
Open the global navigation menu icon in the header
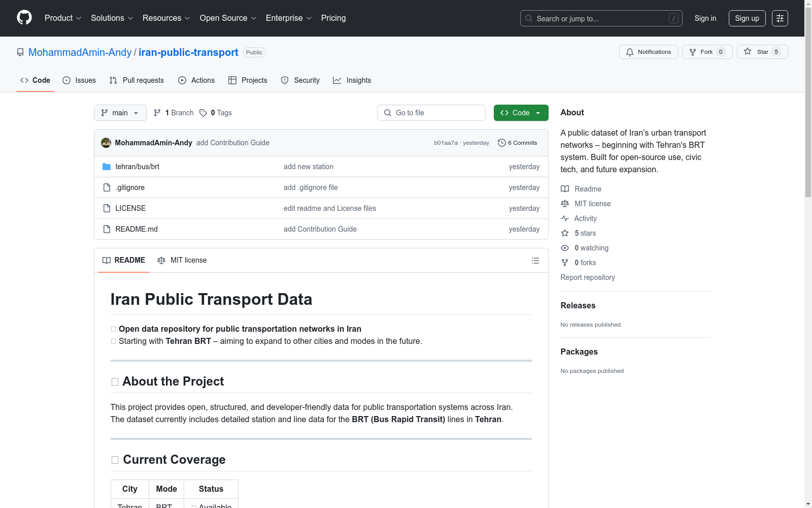tap(780, 18)
